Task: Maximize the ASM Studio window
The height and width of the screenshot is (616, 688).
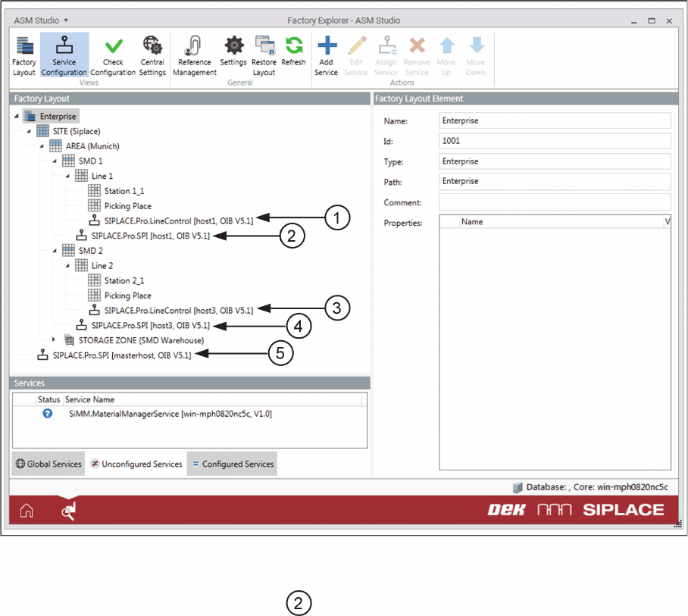Action: coord(652,20)
